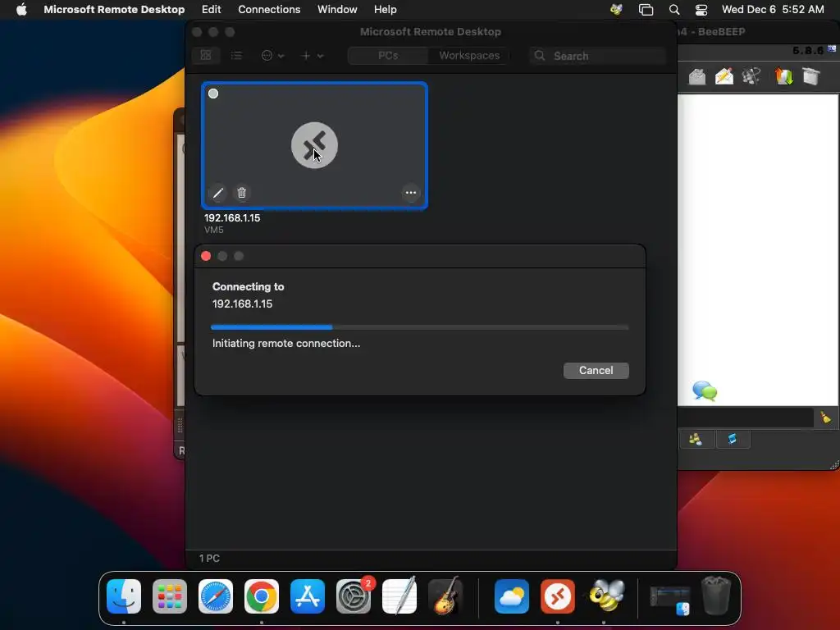Click the broom clear icon in BeeBEEP
Image resolution: width=840 pixels, height=630 pixels.
point(826,418)
